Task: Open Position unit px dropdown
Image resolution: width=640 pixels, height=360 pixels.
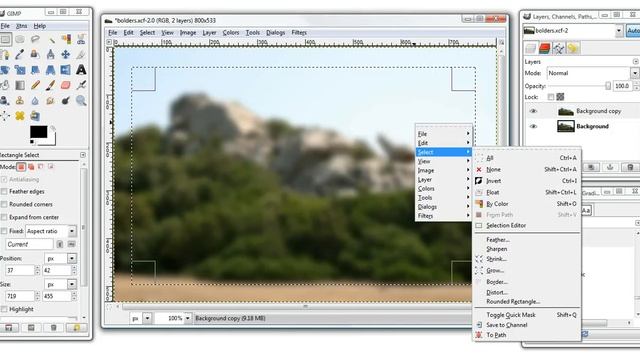Action: [72, 258]
